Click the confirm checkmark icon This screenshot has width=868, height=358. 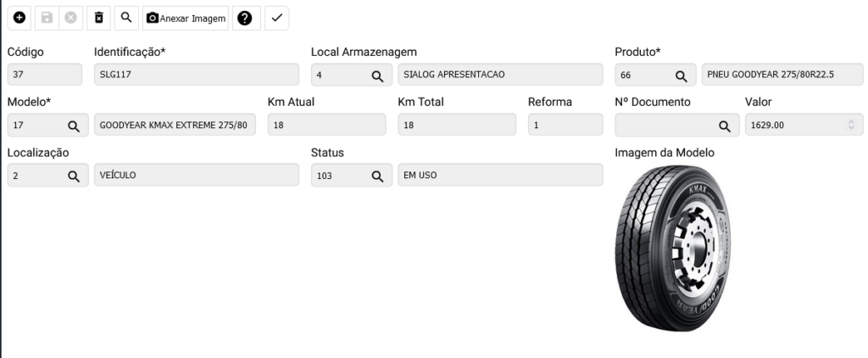[x=277, y=17]
